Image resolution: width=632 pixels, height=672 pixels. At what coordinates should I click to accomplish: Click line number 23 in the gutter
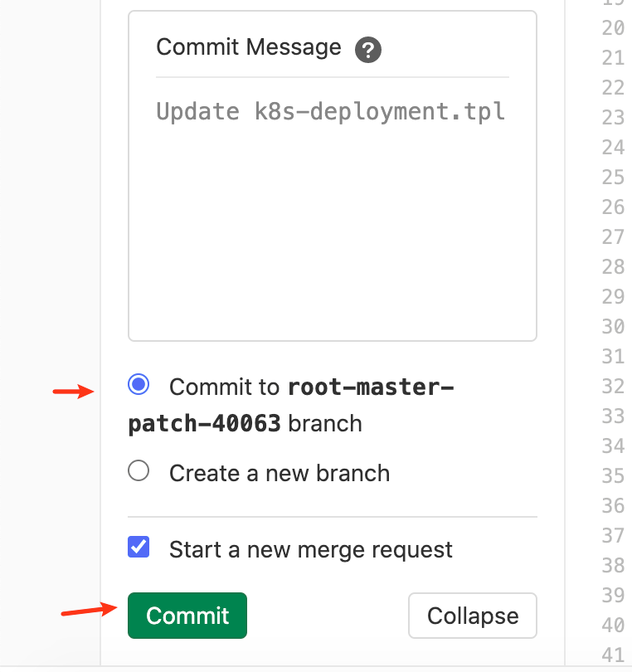[x=613, y=118]
